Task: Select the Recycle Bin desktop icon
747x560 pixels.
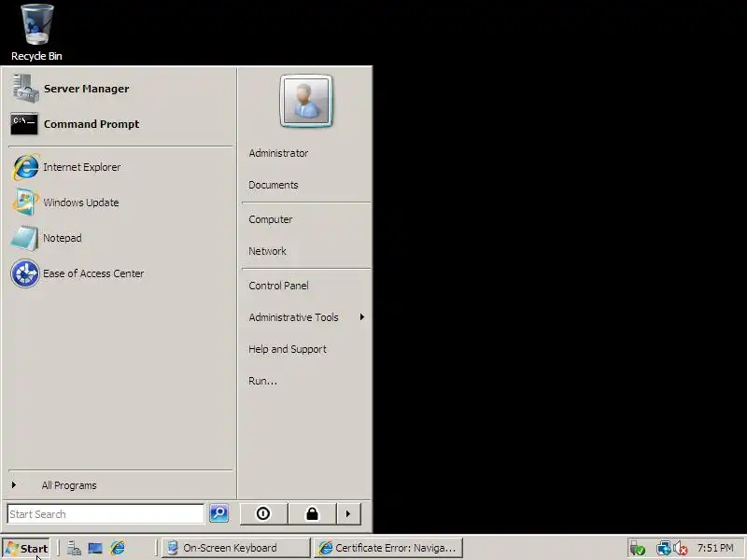Action: pos(36,33)
